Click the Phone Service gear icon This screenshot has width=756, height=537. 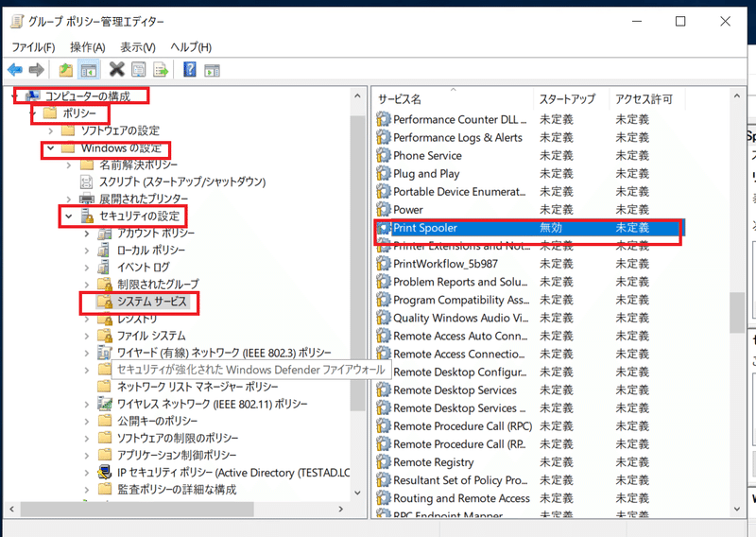click(x=384, y=155)
